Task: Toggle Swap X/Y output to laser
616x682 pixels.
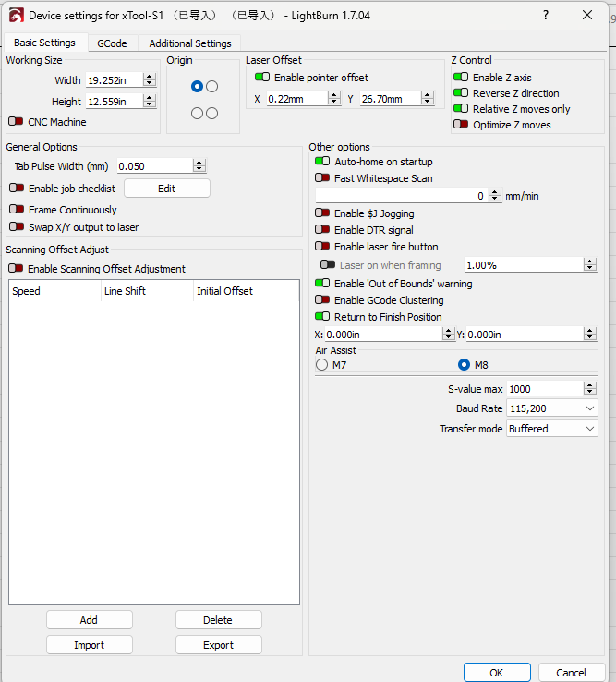Action: point(17,226)
